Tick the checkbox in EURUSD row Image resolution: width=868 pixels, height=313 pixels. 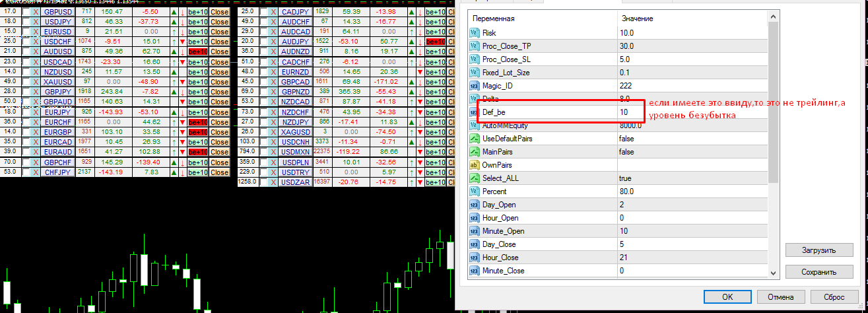(26, 32)
